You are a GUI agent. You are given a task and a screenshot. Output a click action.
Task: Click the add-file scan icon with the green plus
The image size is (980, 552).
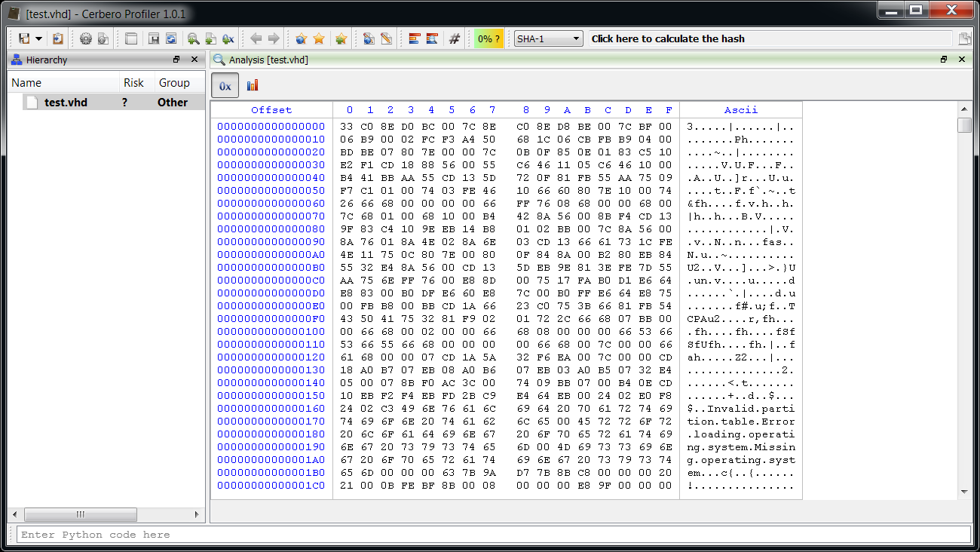tap(210, 38)
